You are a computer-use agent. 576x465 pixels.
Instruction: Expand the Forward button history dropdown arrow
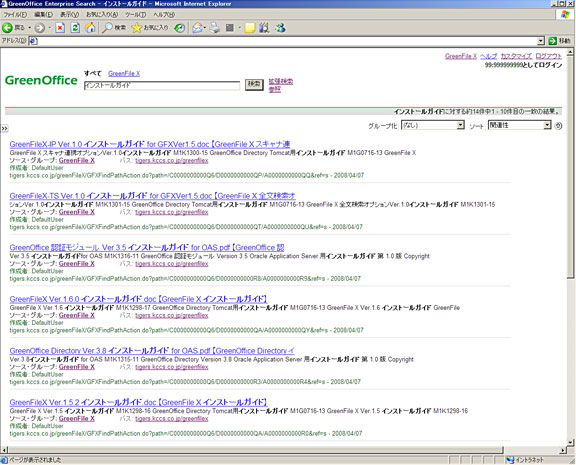[50, 28]
